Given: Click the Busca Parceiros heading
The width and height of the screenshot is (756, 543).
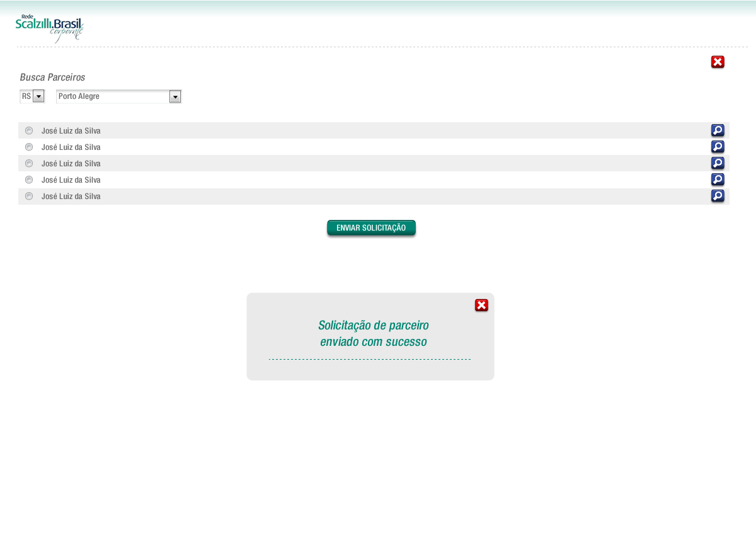Looking at the screenshot, I should (52, 77).
